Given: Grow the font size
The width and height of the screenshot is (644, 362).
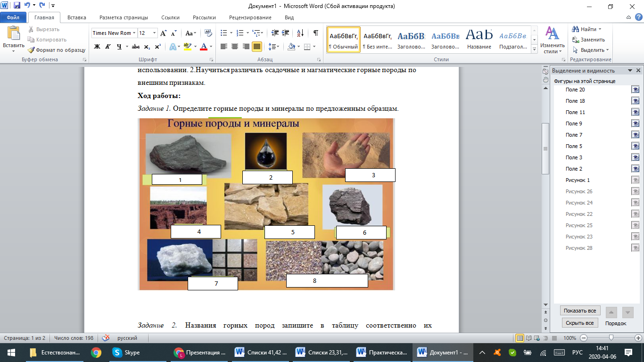Looking at the screenshot, I should [x=164, y=33].
